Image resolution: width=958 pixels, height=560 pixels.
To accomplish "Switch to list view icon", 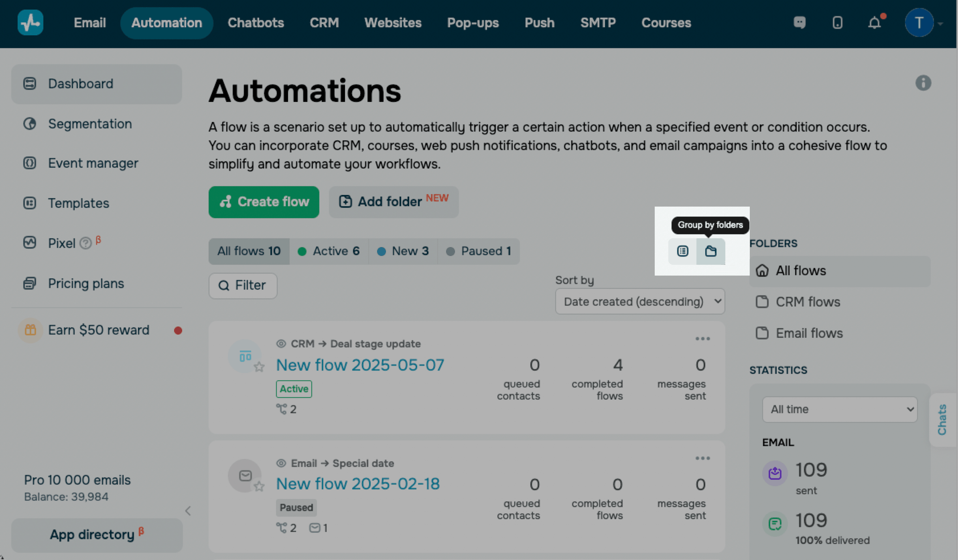I will (682, 251).
